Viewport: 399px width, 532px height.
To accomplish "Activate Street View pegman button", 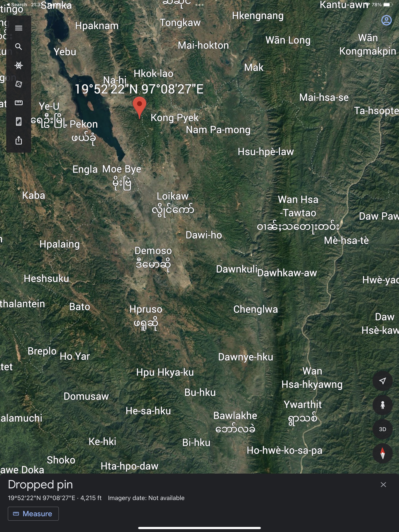I will click(x=382, y=405).
